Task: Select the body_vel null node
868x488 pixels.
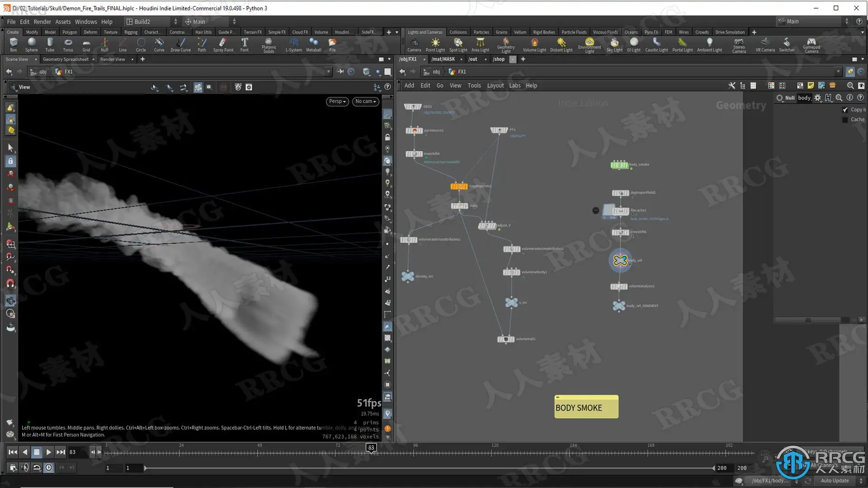Action: tap(620, 260)
